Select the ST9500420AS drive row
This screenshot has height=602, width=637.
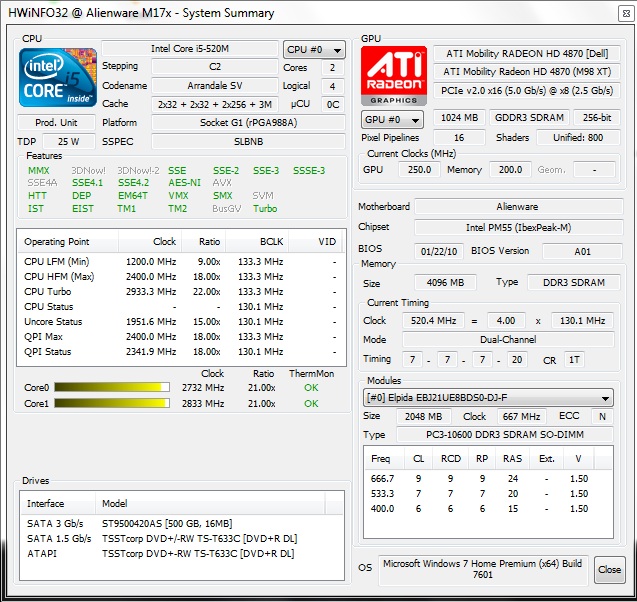tap(182, 524)
